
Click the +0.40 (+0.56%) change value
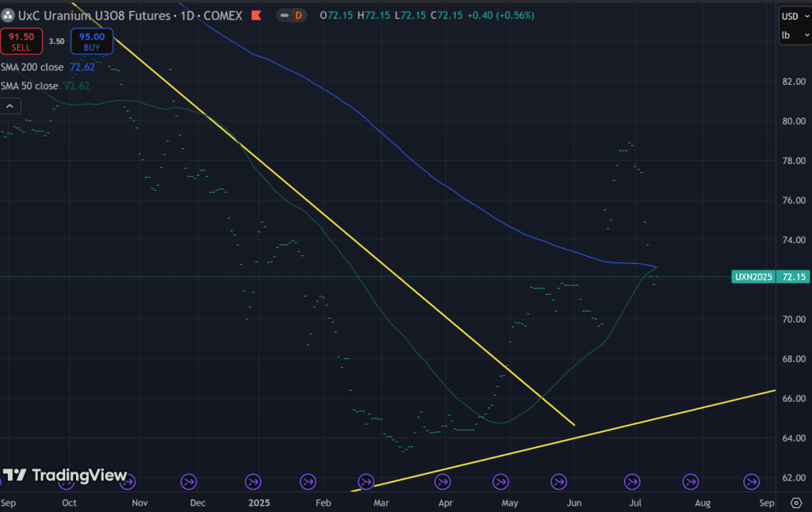500,16
